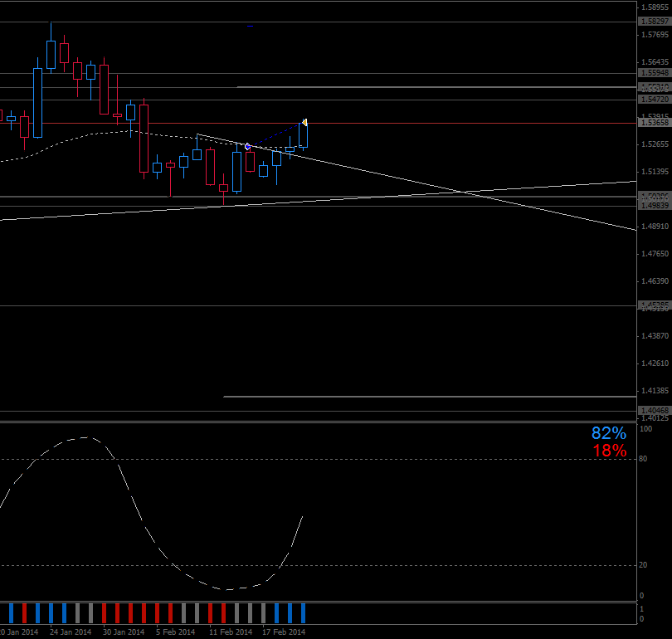Click the 1.57695 price axis label

655,35
